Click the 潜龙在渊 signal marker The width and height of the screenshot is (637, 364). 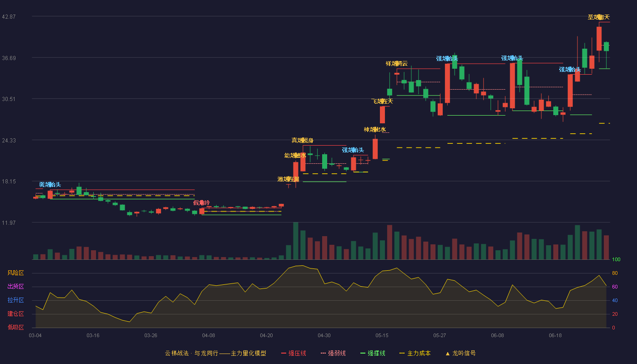click(288, 179)
